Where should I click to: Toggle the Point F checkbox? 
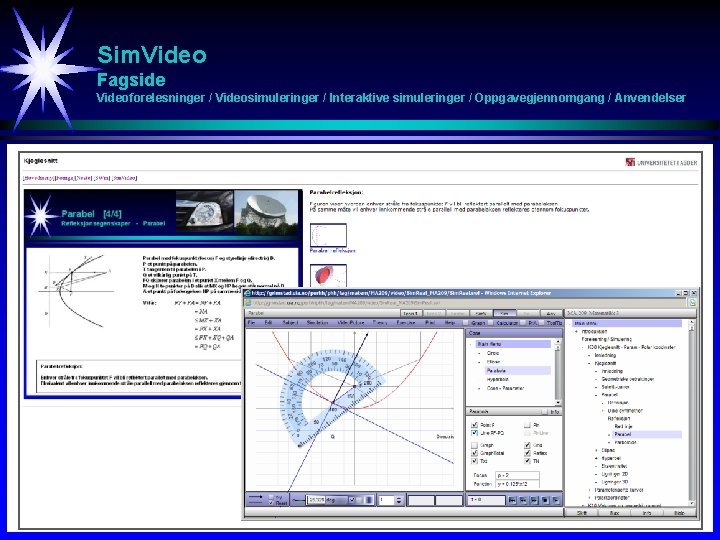(475, 425)
